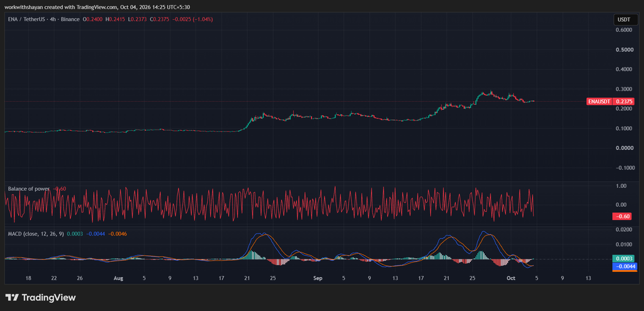644x311 pixels.
Task: Click the −0.60 value beside the Balance of power label
Action: 59,188
